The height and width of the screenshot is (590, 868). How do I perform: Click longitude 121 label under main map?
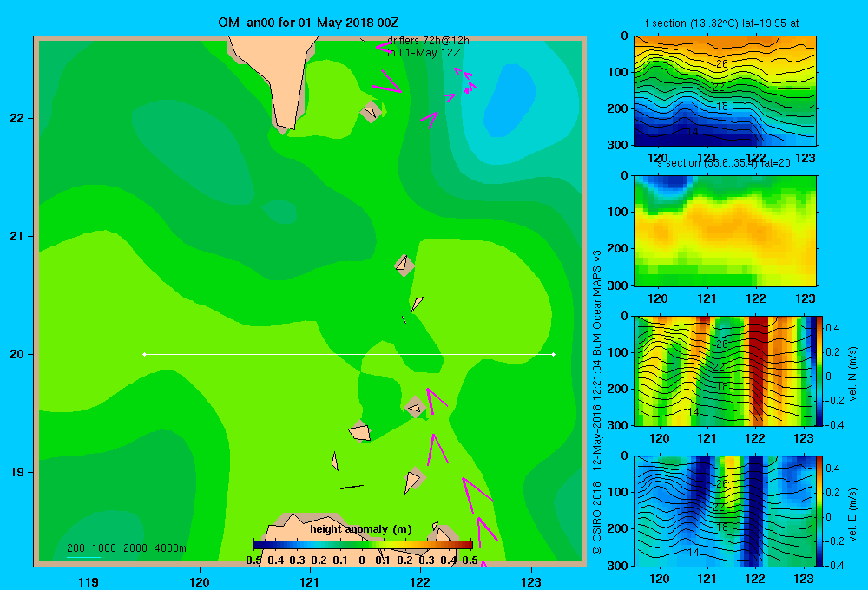point(310,581)
